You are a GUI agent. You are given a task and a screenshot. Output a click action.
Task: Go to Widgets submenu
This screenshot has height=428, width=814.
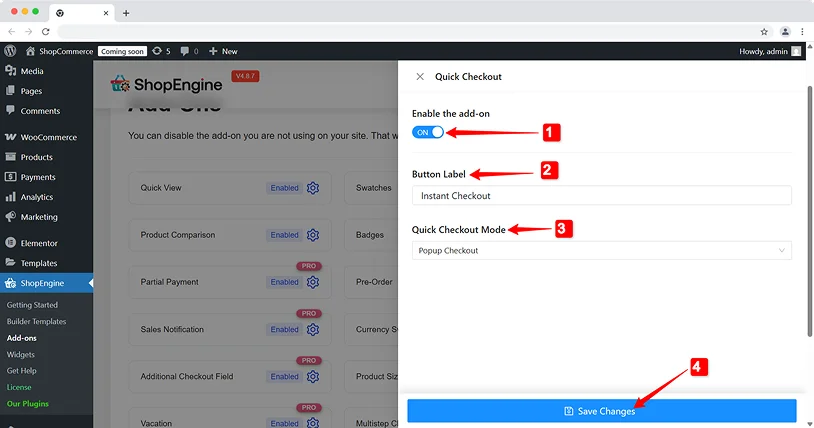click(21, 355)
